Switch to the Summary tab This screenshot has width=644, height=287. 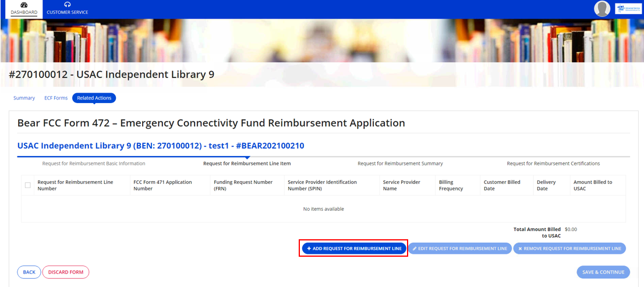[24, 98]
